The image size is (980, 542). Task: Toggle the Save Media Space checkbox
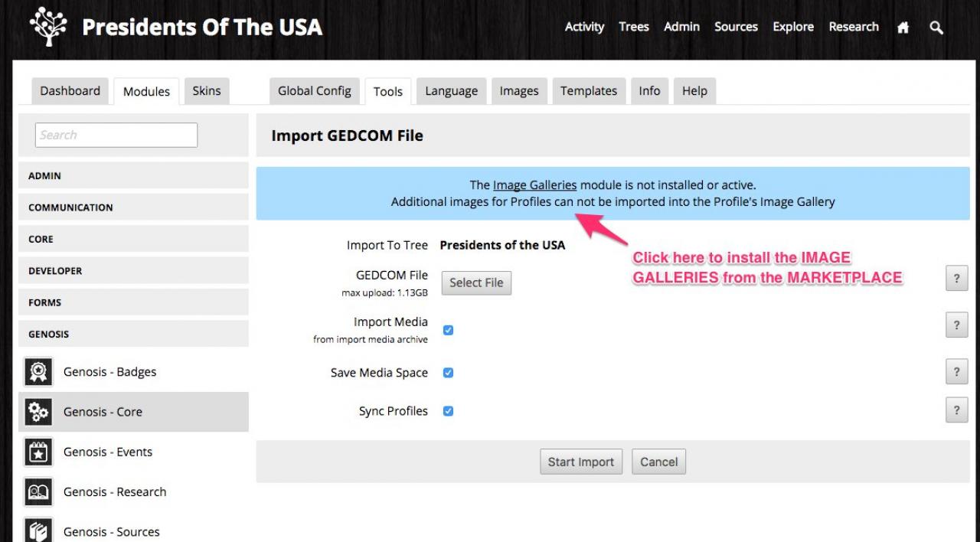tap(449, 373)
